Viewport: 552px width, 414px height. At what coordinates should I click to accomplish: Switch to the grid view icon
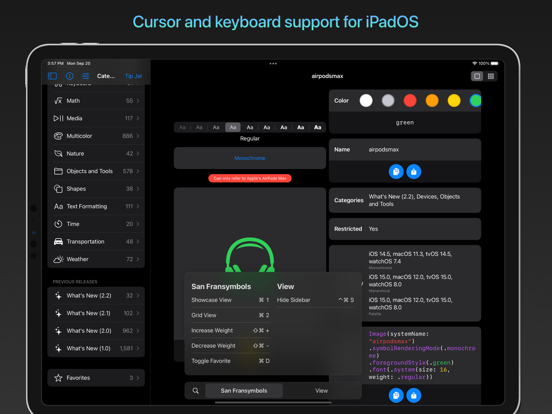tap(491, 76)
